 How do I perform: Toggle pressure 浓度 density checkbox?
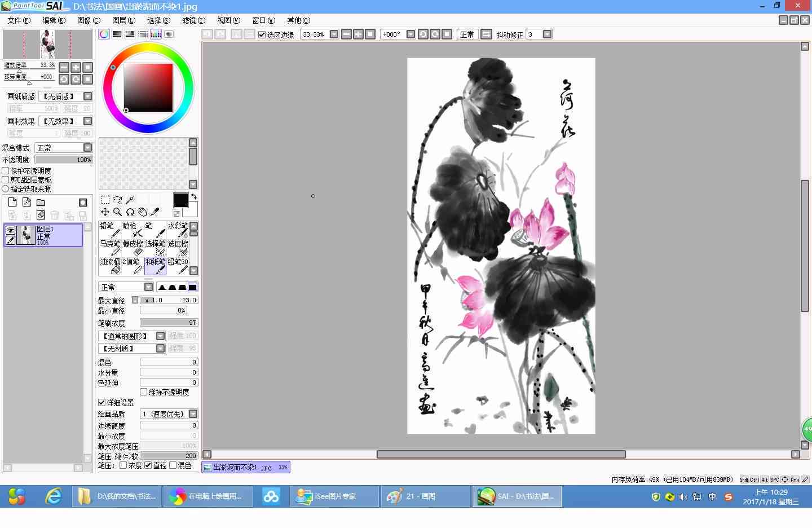point(123,465)
